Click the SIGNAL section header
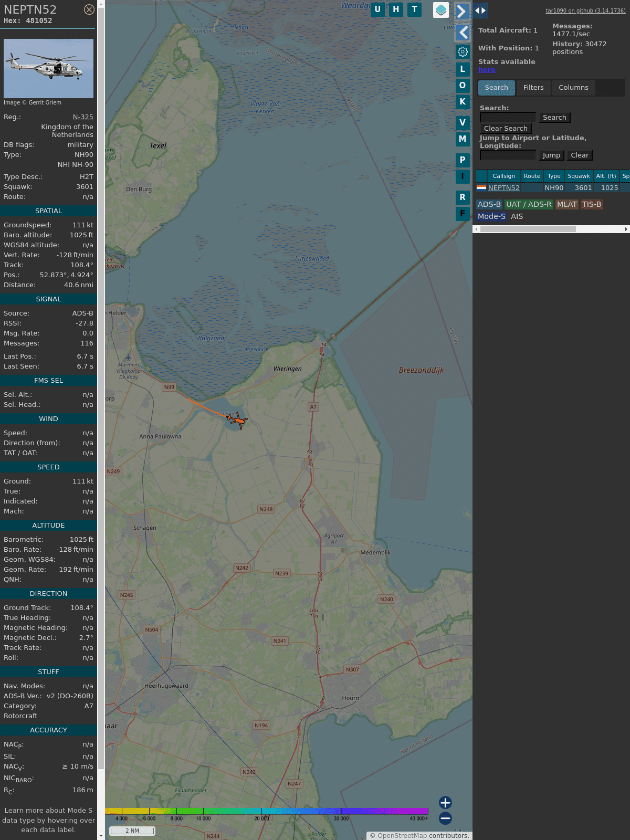 [x=48, y=299]
